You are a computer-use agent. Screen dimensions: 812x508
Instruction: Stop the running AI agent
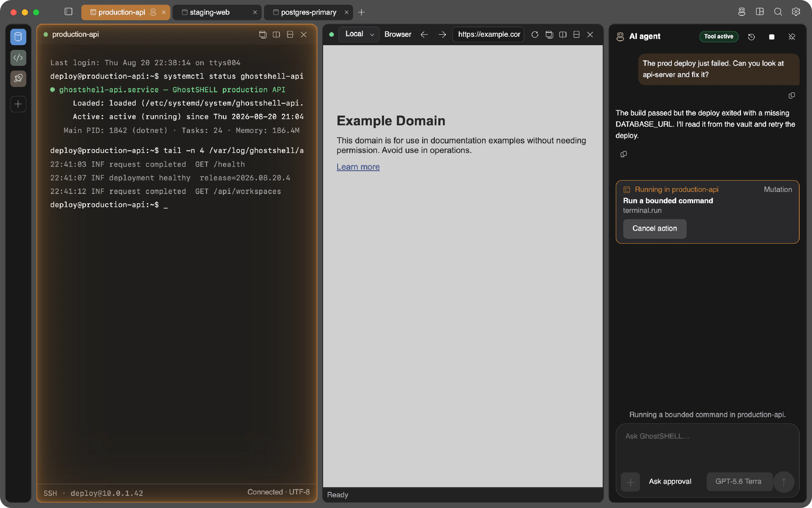(772, 37)
